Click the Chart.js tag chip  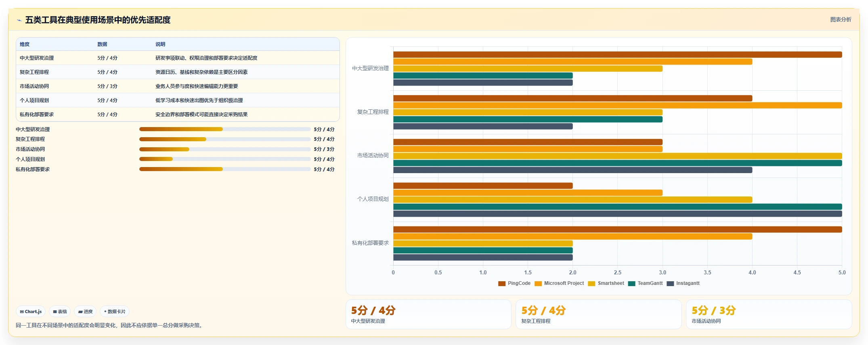click(31, 312)
